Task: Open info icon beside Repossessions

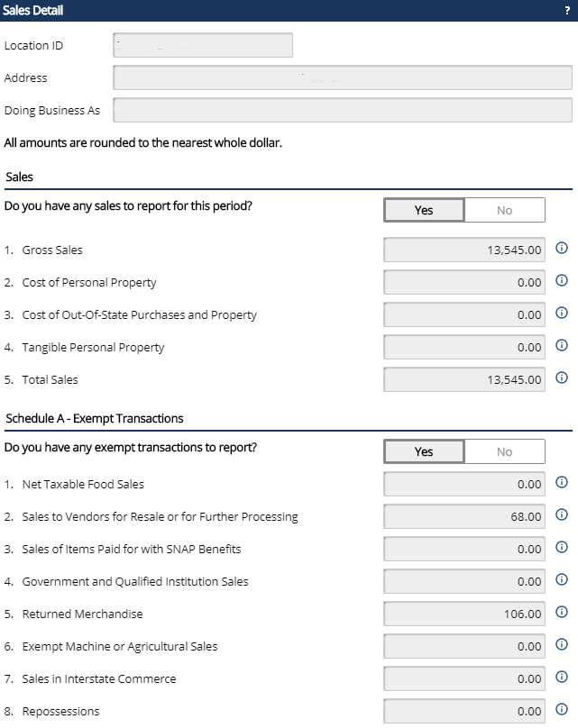Action: 562,709
